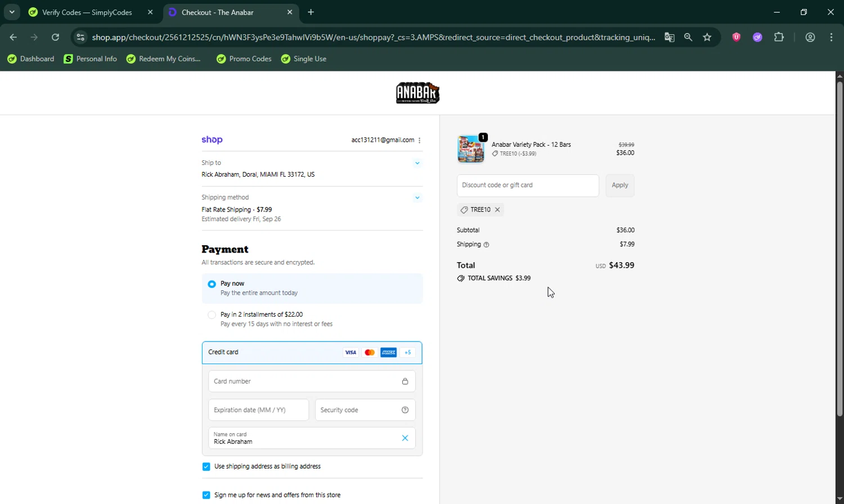Image resolution: width=844 pixels, height=504 pixels.
Task: Click the lock icon in Card number field
Action: click(x=405, y=381)
